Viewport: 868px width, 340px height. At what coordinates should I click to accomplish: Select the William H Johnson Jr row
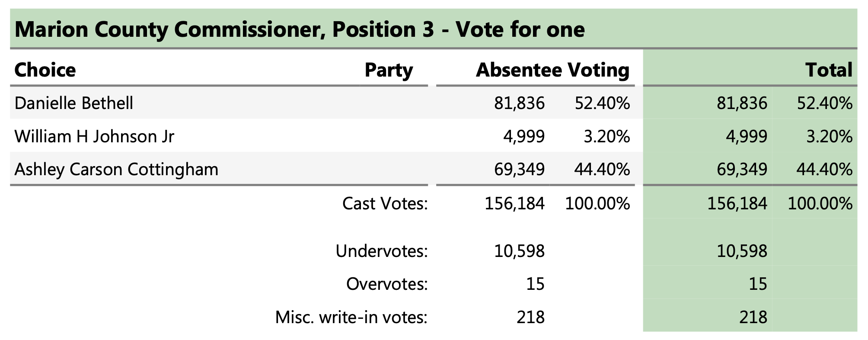coord(94,136)
